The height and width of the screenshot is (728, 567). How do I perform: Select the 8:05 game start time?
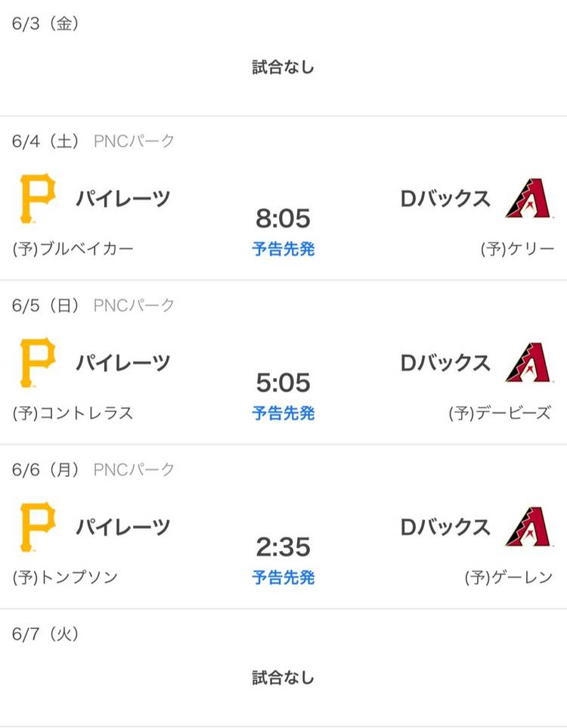(x=283, y=219)
